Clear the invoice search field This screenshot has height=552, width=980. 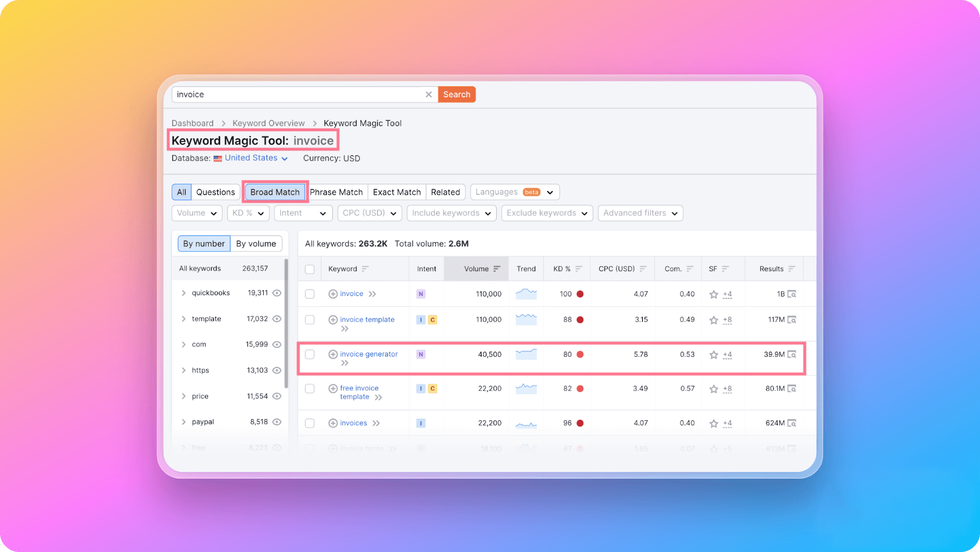coord(428,95)
